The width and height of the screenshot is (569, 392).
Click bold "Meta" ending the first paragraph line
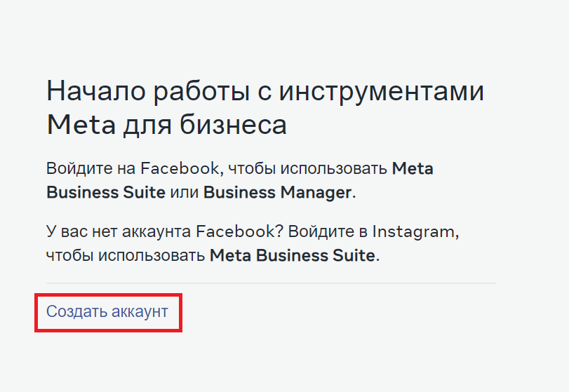click(413, 169)
